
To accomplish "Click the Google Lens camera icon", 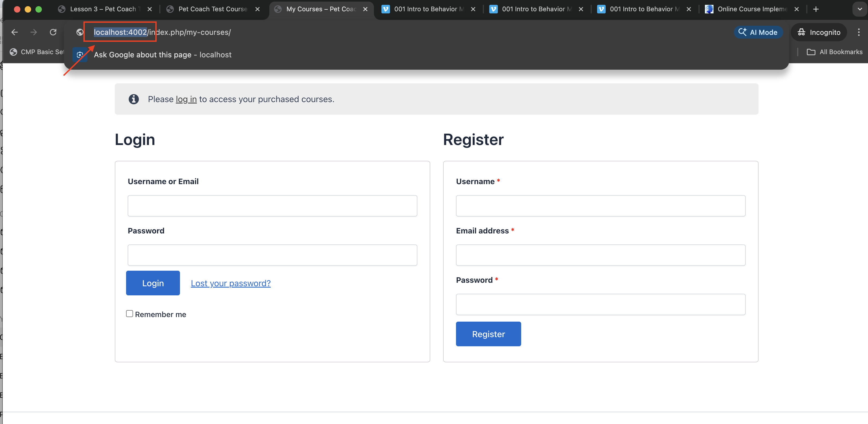I will pos(80,55).
